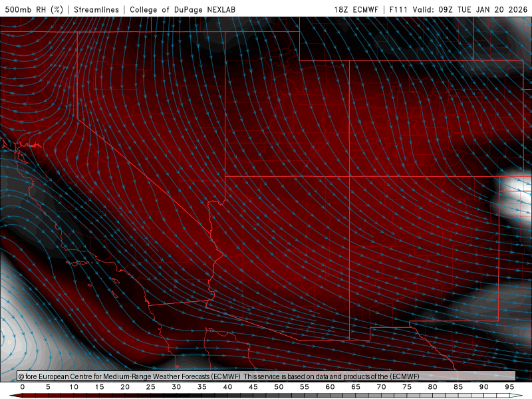Click the "70" value on colorbar scale

tap(381, 387)
